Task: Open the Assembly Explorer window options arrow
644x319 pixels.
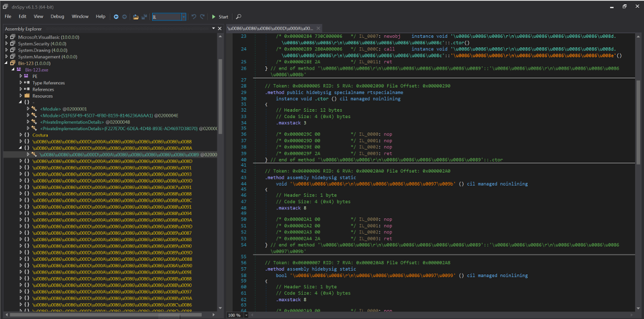Action: (213, 29)
